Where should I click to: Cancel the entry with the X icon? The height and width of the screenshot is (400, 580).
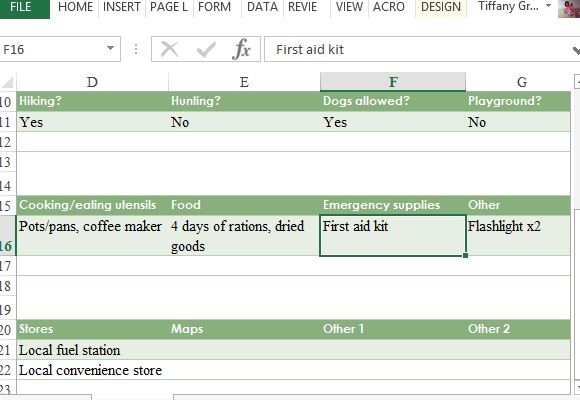point(170,49)
